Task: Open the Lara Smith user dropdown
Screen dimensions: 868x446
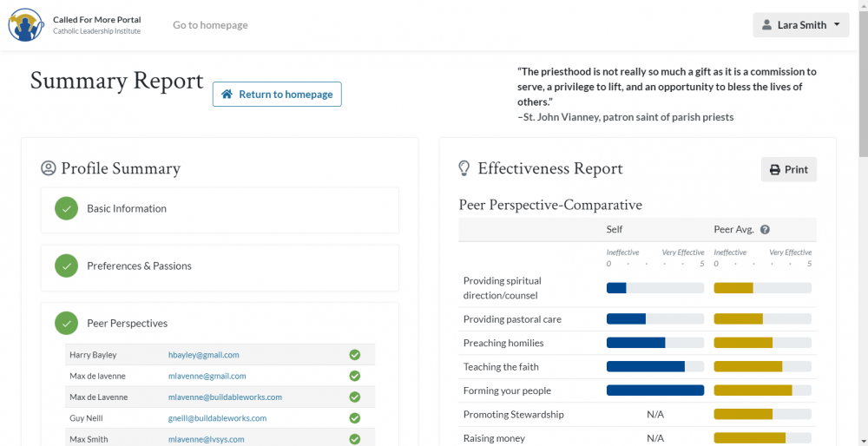Action: (801, 25)
